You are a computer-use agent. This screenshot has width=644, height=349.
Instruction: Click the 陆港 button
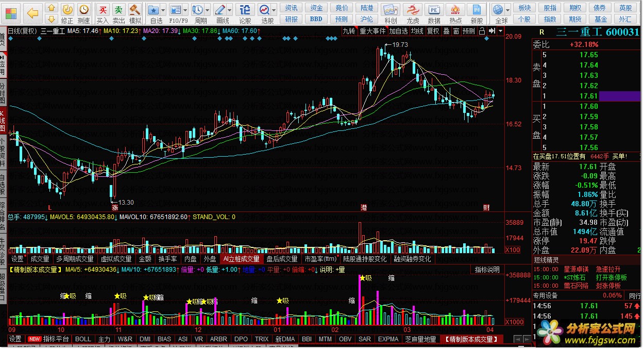pos(366,8)
